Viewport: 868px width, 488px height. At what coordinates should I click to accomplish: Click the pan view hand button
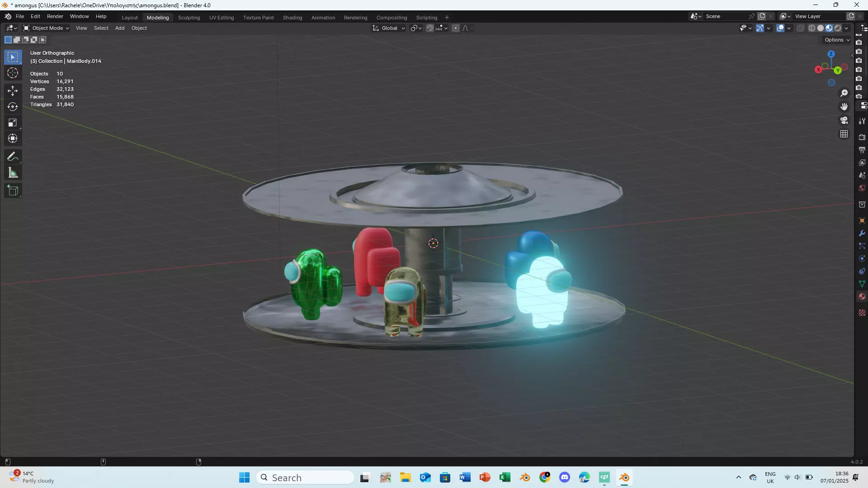coord(844,107)
